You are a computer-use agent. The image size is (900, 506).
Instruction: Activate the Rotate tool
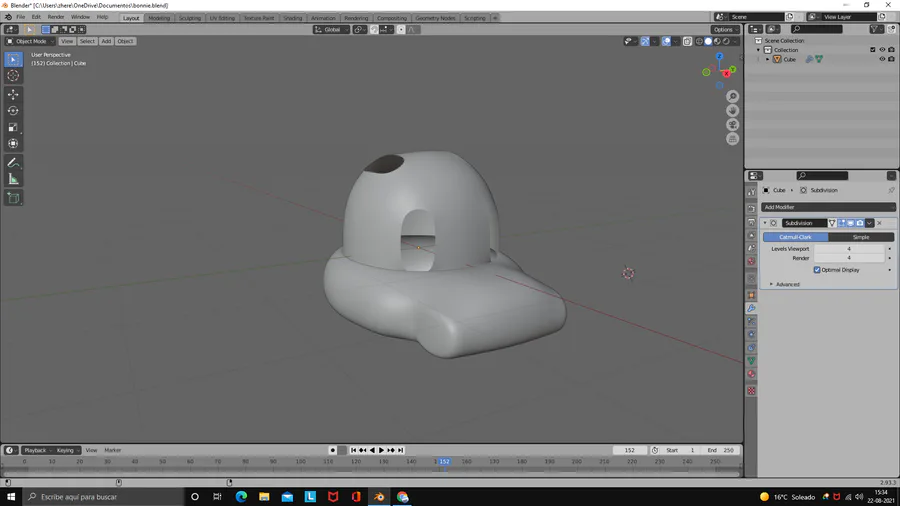[13, 111]
